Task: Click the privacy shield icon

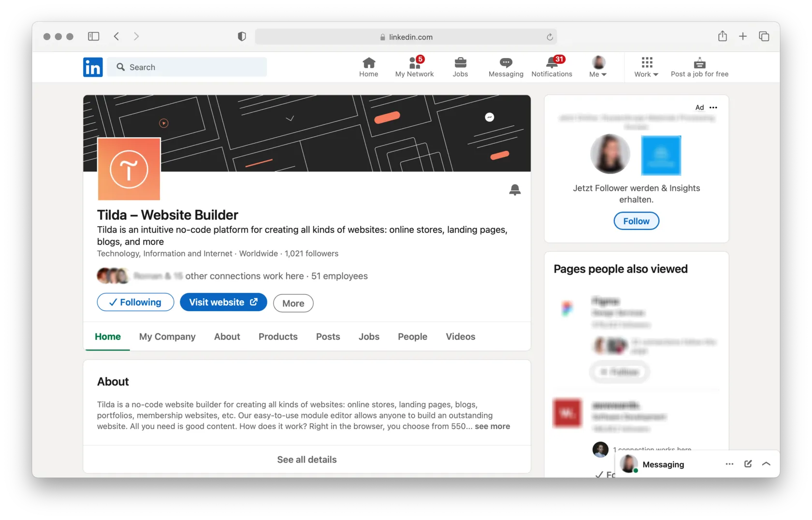Action: pos(242,37)
